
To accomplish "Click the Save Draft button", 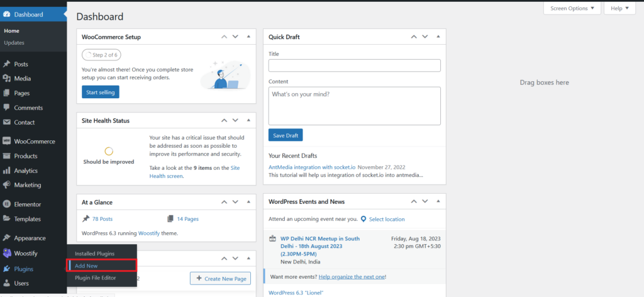I will pyautogui.click(x=286, y=135).
